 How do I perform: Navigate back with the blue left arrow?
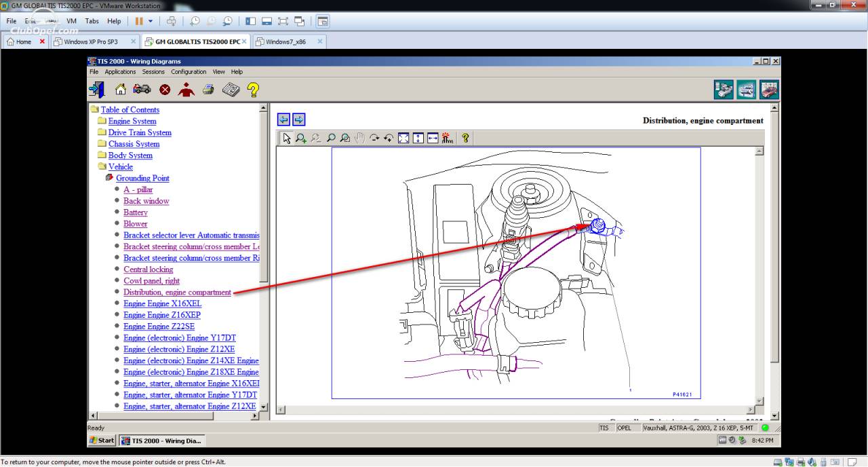(x=283, y=119)
